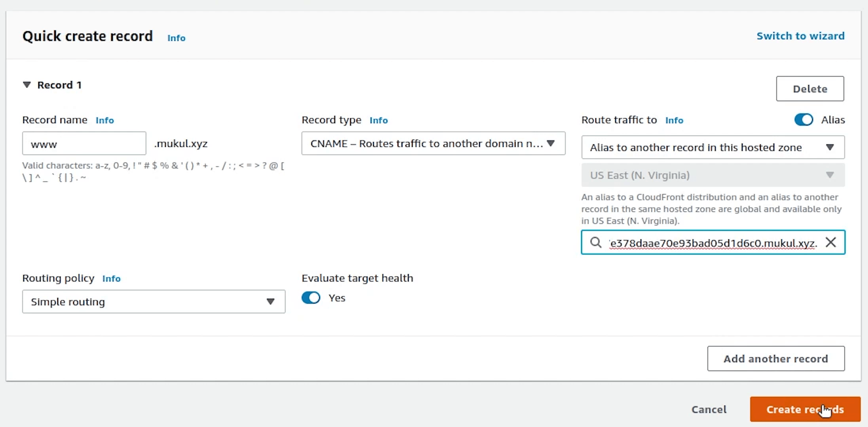
Task: Open Info beside Record name label
Action: 104,120
